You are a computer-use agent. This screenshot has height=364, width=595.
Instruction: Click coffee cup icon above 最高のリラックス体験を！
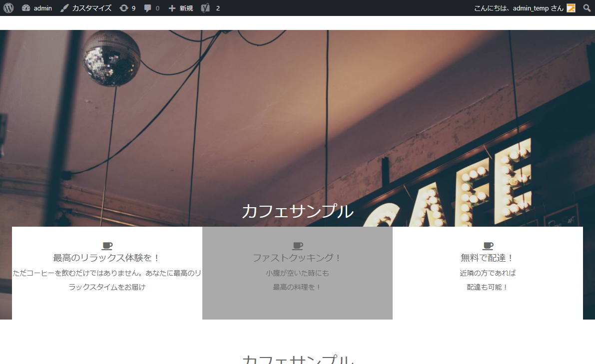point(107,246)
